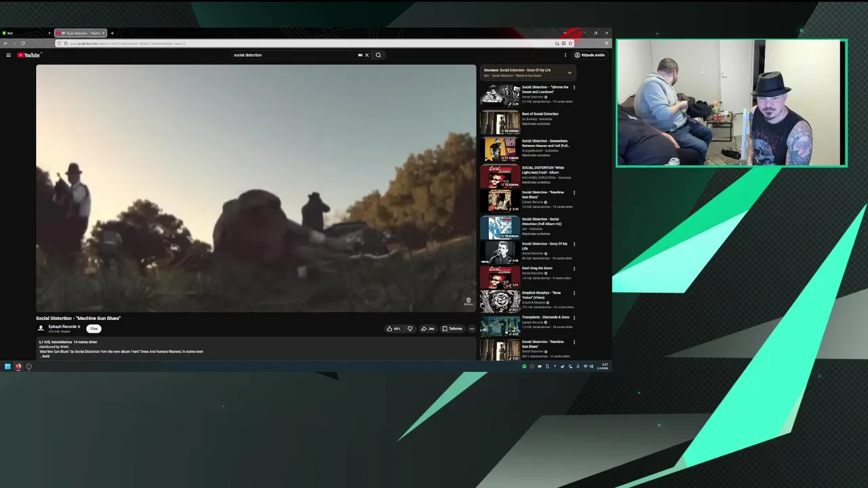Screen dimensions: 868x488
Task: Open YouTube settings three-dot menu in header
Action: pos(565,55)
